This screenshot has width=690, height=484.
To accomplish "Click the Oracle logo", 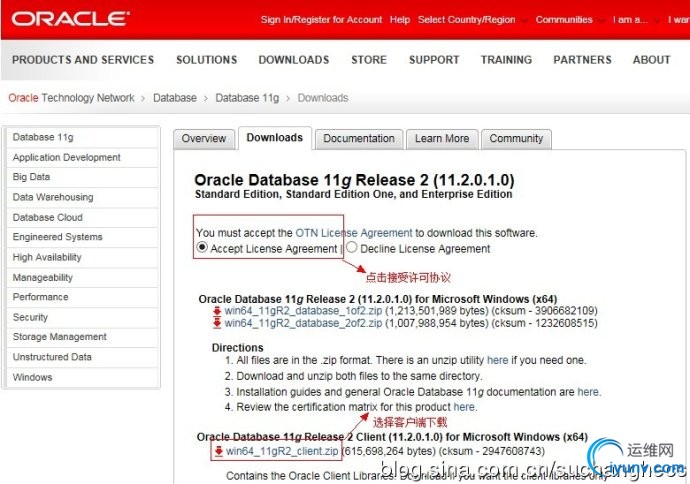I will pyautogui.click(x=70, y=19).
